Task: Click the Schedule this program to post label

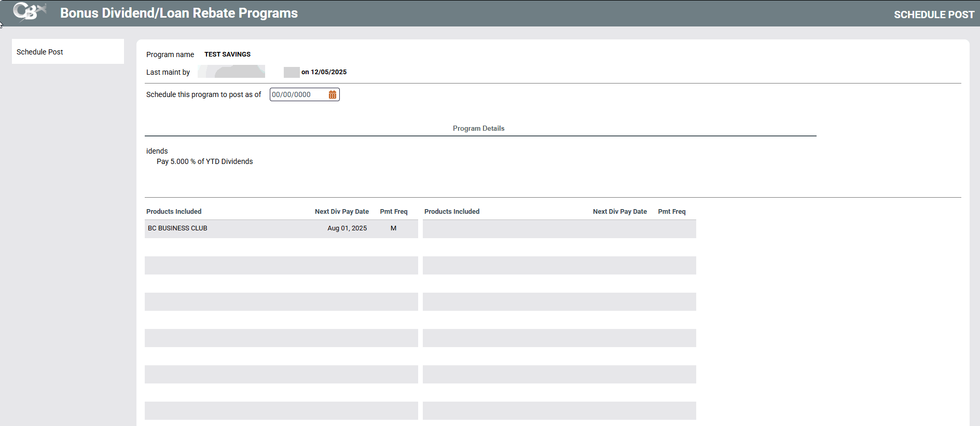Action: (203, 94)
